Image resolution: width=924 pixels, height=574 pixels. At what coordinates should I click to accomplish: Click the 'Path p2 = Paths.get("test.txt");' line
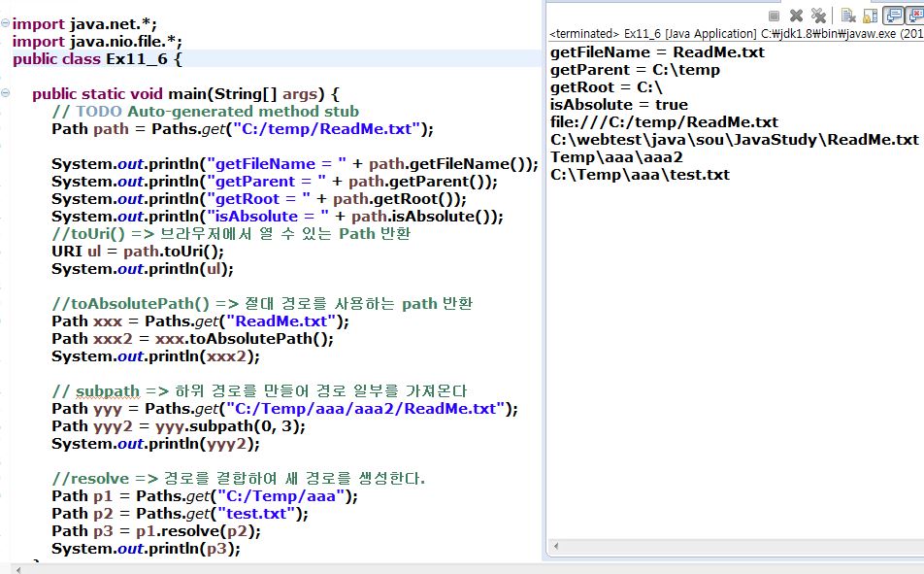click(x=180, y=513)
